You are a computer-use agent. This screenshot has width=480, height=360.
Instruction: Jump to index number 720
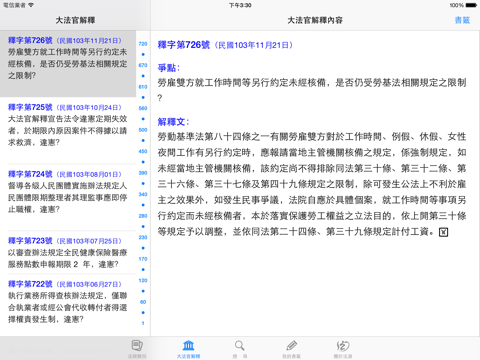coord(143,44)
